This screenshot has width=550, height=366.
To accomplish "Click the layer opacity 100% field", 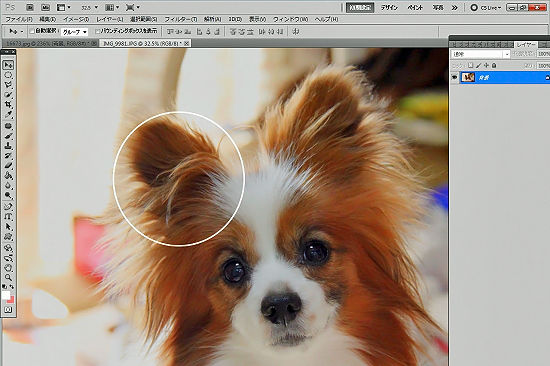I will [x=543, y=54].
